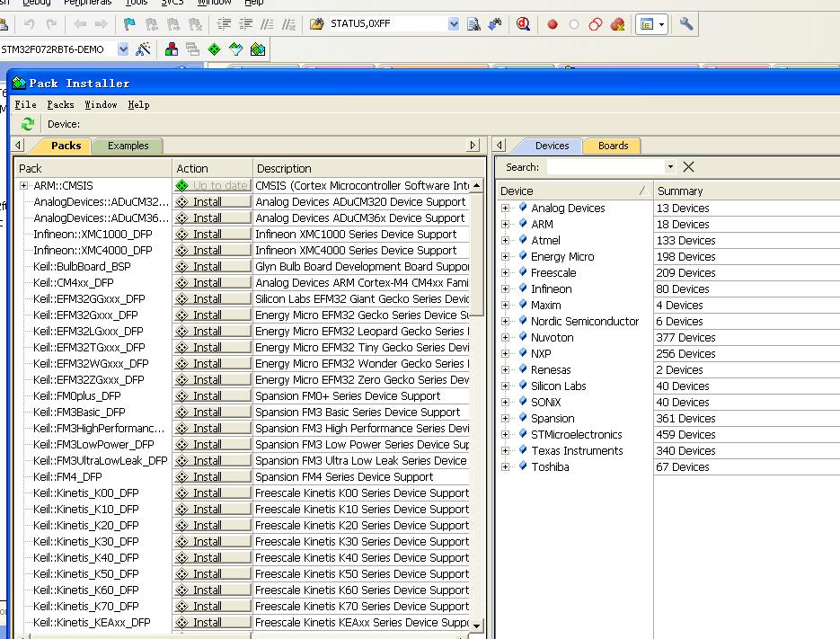
Task: Click the green refresh icon in Pack Installer
Action: tap(28, 124)
